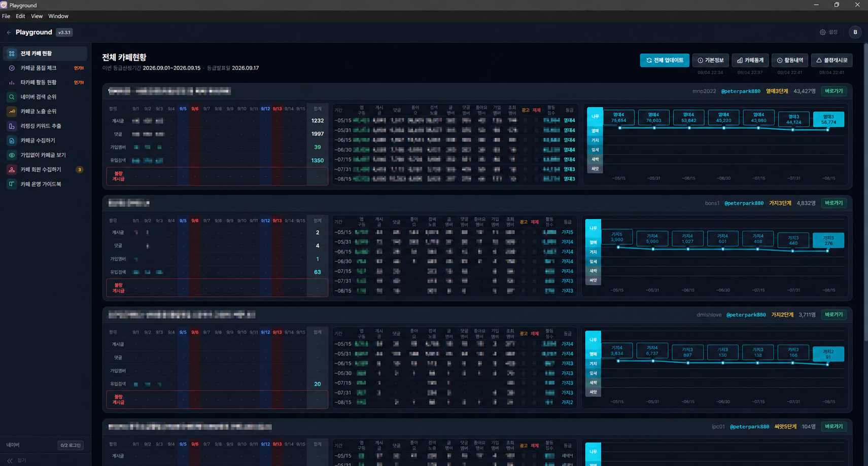Screen dimensions: 868x466
Task: Click the 불량 게시글 row in bons1 card
Action: 217,288
